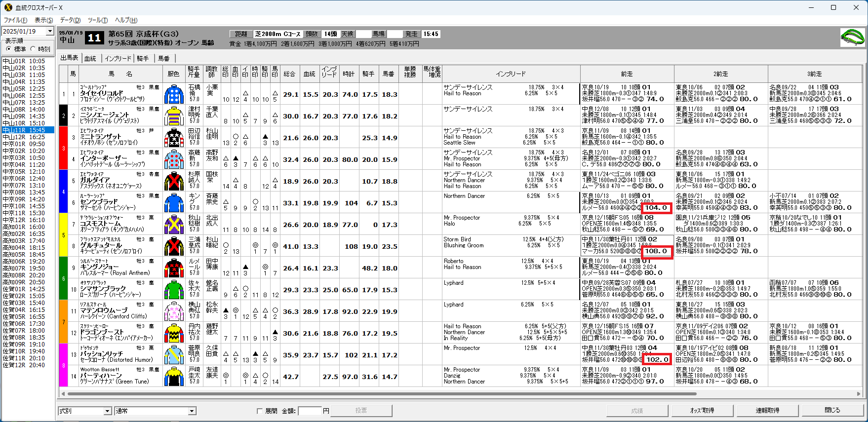The image size is (868, 422).
Task: Click the 単勝複勝 column header
Action: 410,74
